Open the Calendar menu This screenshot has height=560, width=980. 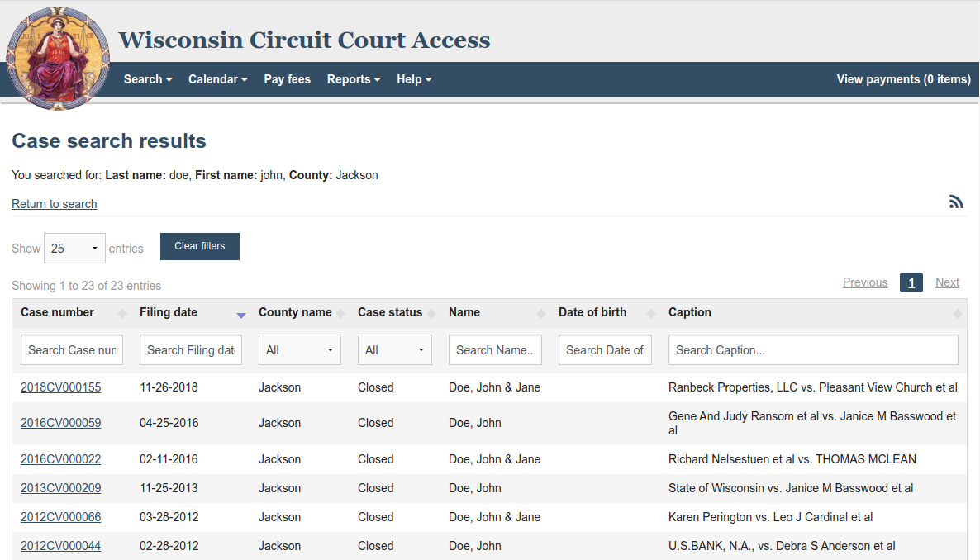point(217,79)
